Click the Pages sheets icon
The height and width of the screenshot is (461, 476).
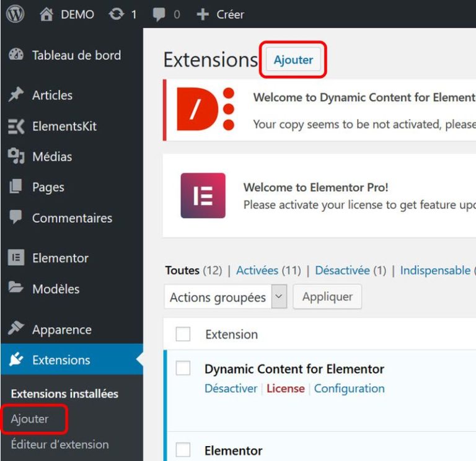coord(15,187)
